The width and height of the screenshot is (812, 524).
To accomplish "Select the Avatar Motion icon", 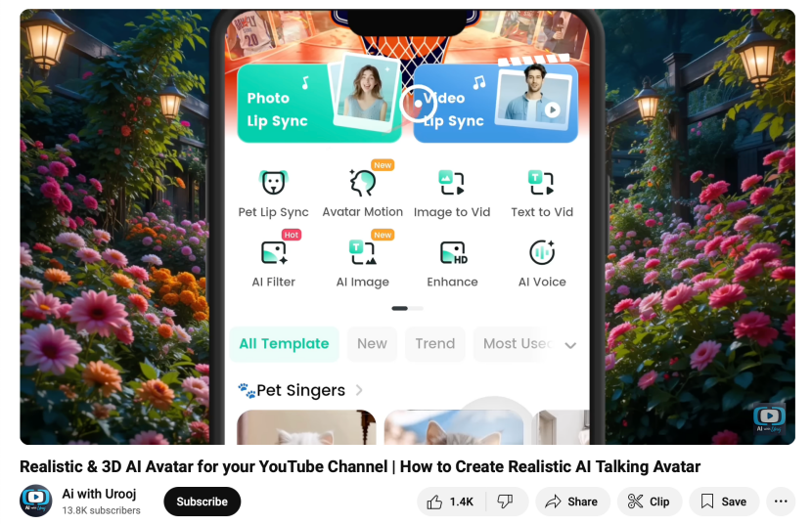I will point(363,183).
